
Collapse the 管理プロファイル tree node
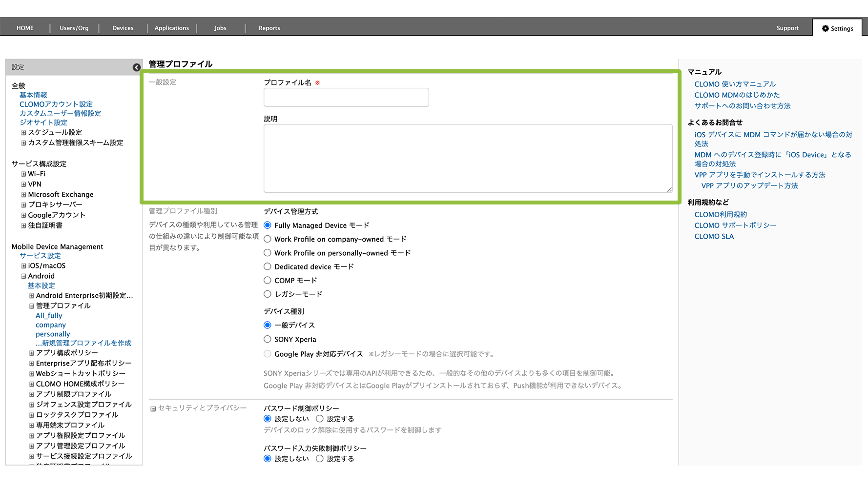[x=31, y=306]
